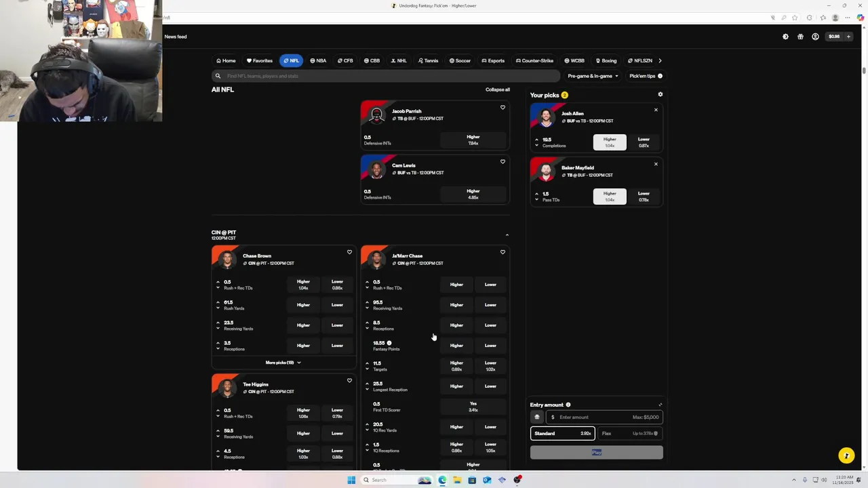This screenshot has width=868, height=488.
Task: Favorite Jacob Parrish with heart icon
Action: 502,107
